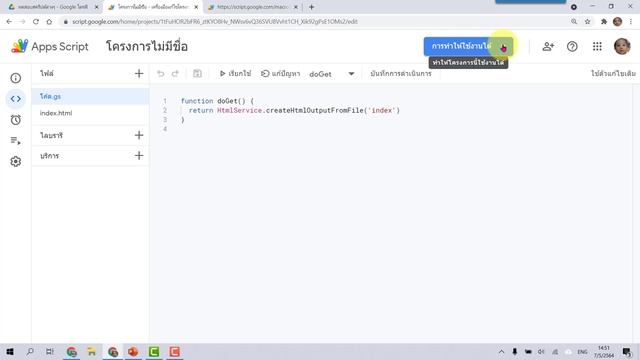The image size is (640, 360).
Task: Close the script.google.com macro tab
Action: coord(296,7)
